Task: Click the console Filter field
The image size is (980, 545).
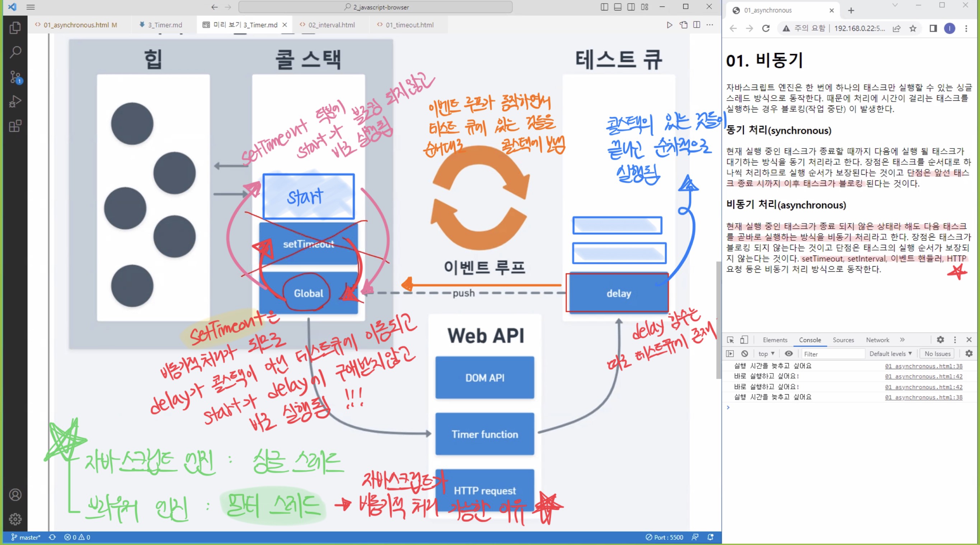Action: 833,354
